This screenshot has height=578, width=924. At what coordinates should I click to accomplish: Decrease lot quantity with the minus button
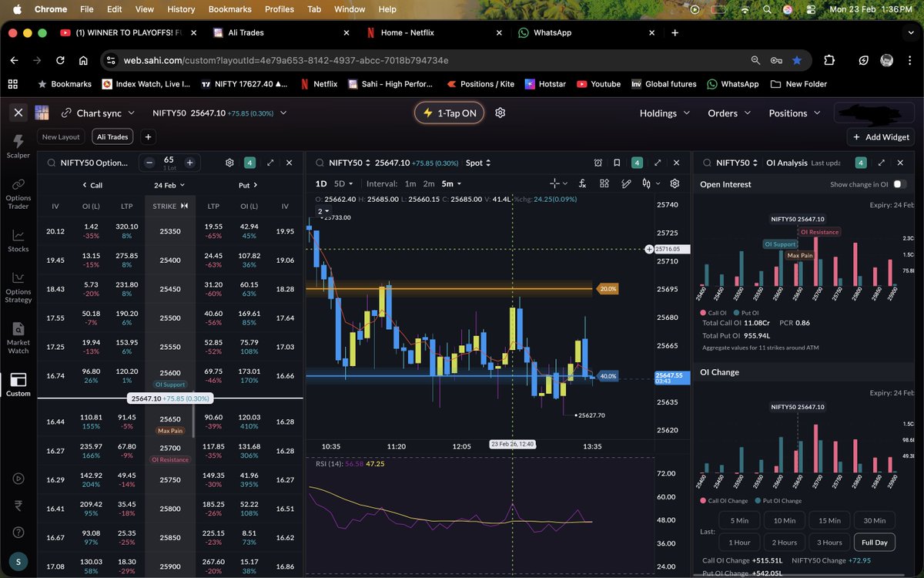click(x=149, y=163)
